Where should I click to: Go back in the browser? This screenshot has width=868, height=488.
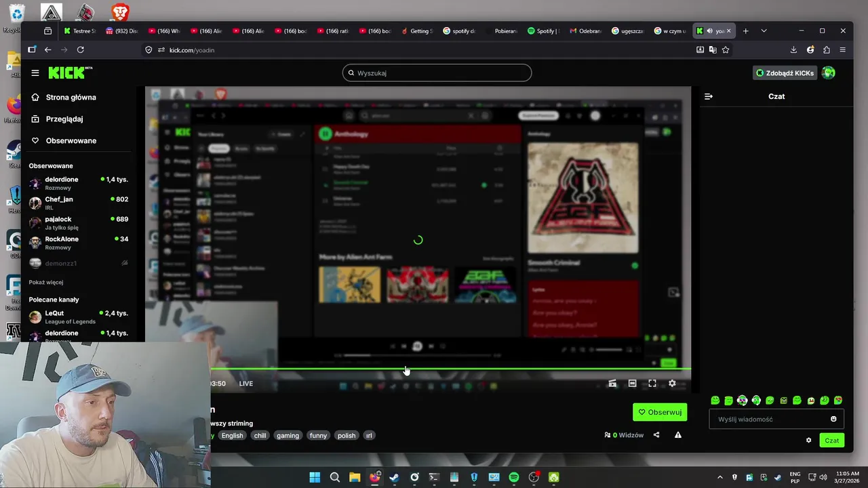(x=47, y=49)
